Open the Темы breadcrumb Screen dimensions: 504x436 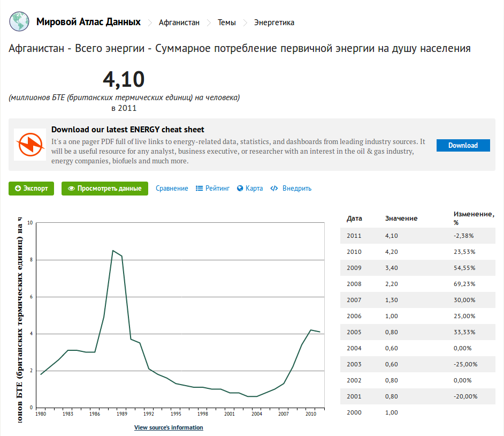(226, 22)
